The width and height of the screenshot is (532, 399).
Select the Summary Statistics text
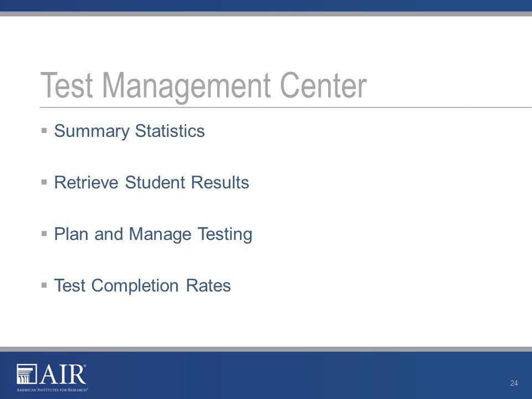coord(129,131)
